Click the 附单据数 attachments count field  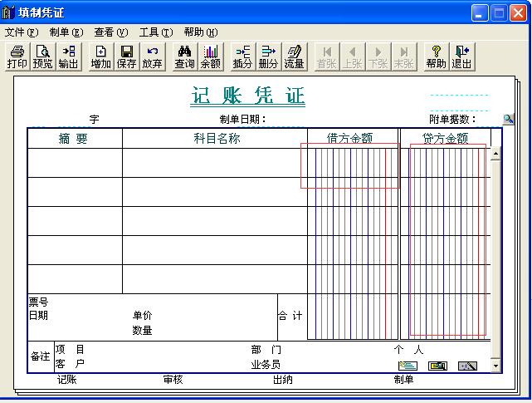(x=489, y=120)
